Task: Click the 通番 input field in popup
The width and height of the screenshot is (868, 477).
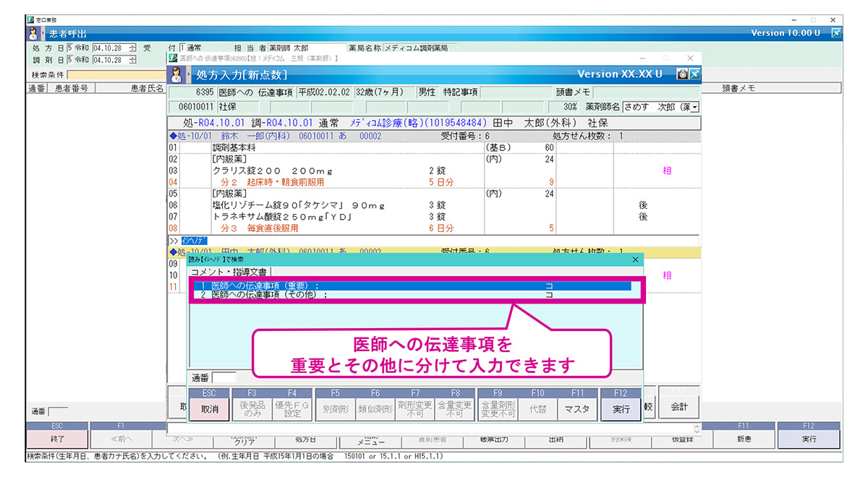Action: pos(224,377)
